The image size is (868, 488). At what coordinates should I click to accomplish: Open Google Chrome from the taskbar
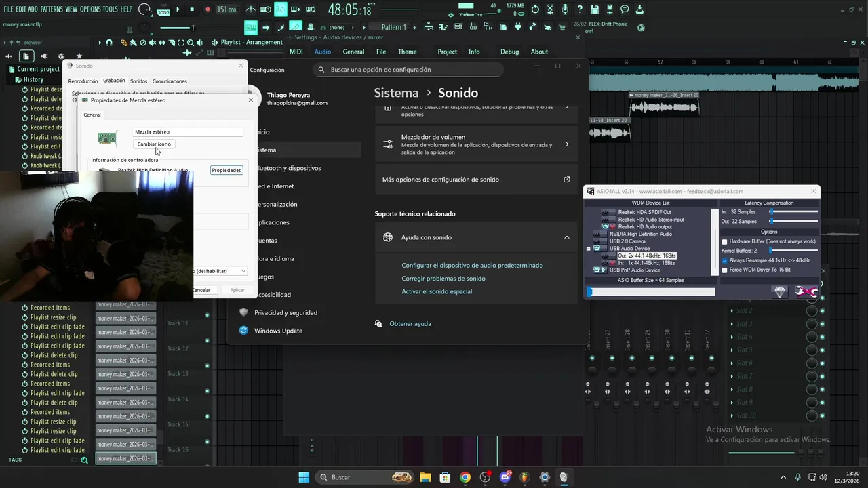(465, 477)
